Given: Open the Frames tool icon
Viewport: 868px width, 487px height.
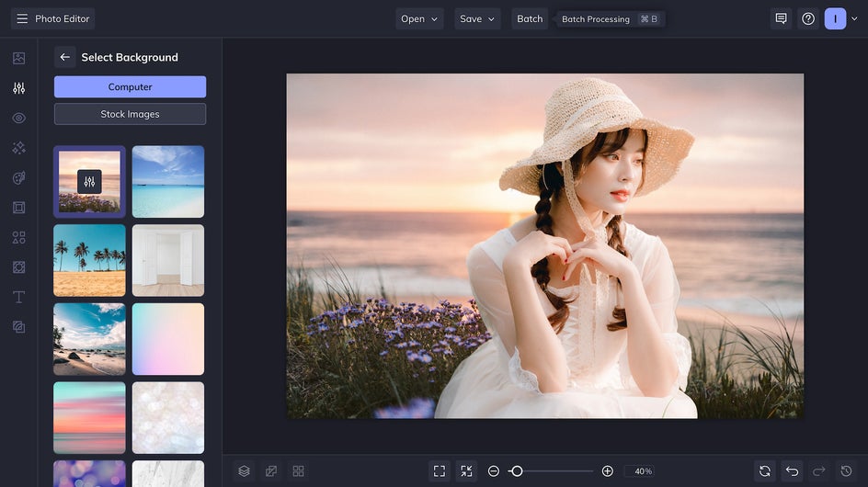Looking at the screenshot, I should point(18,208).
